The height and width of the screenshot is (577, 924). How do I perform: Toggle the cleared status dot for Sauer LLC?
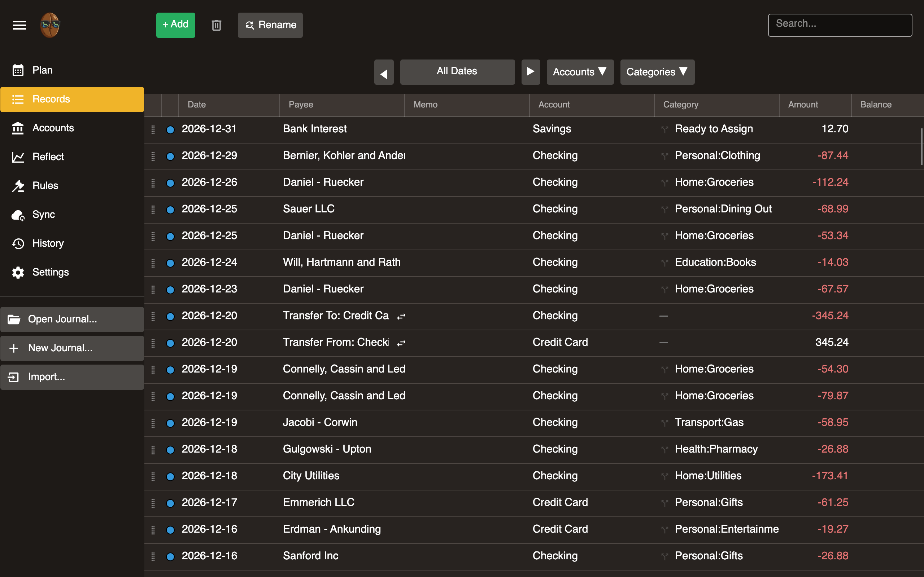170,210
